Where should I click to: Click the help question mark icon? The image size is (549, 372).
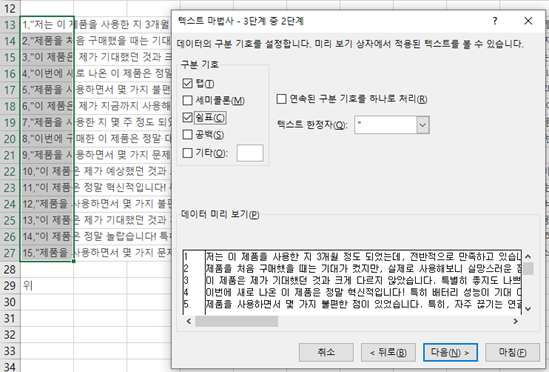(x=495, y=21)
